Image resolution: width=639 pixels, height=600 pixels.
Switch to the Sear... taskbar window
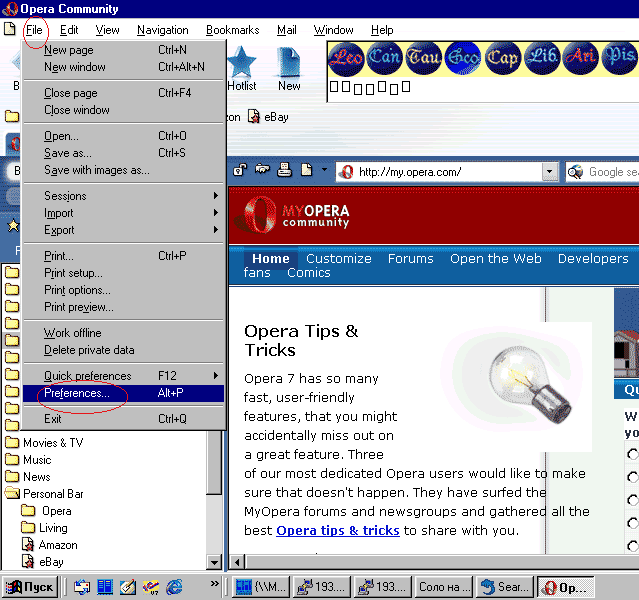(505, 587)
